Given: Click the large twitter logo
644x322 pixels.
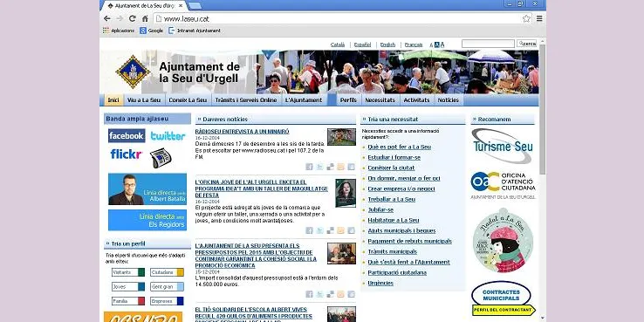Looking at the screenshot, I should click(x=168, y=136).
